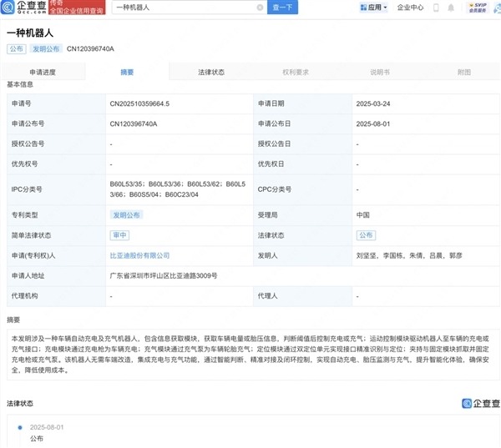The image size is (501, 448).
Task: Open the 附图 tab
Action: [x=463, y=73]
